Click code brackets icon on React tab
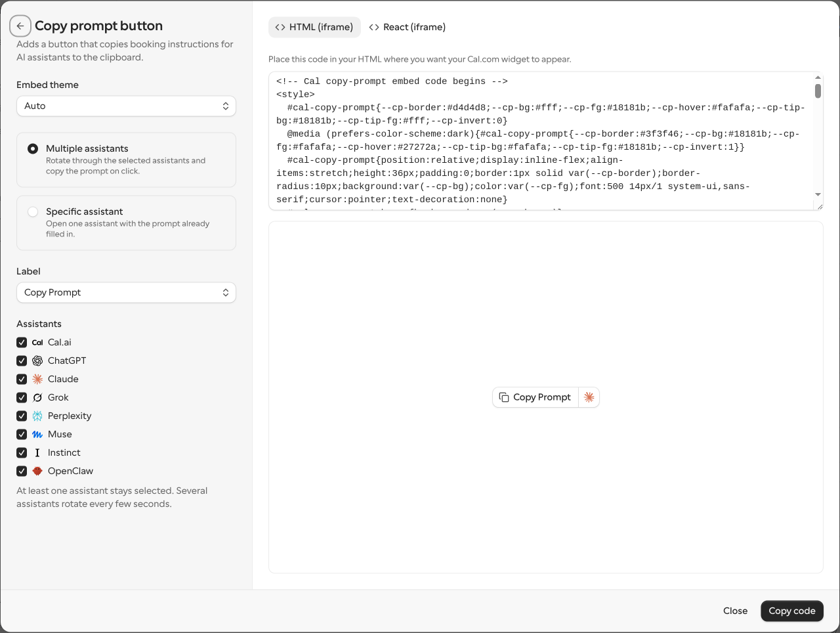This screenshot has width=840, height=633. [x=374, y=27]
